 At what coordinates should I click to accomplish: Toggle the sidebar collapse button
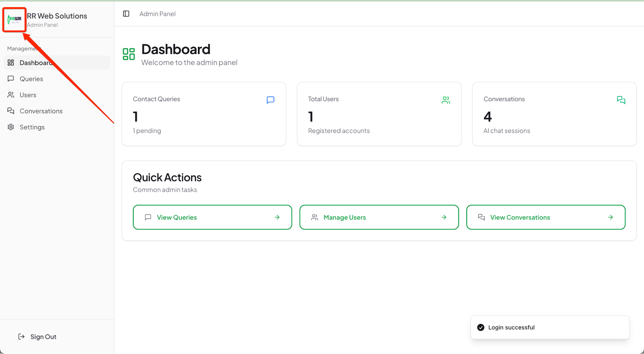point(126,14)
